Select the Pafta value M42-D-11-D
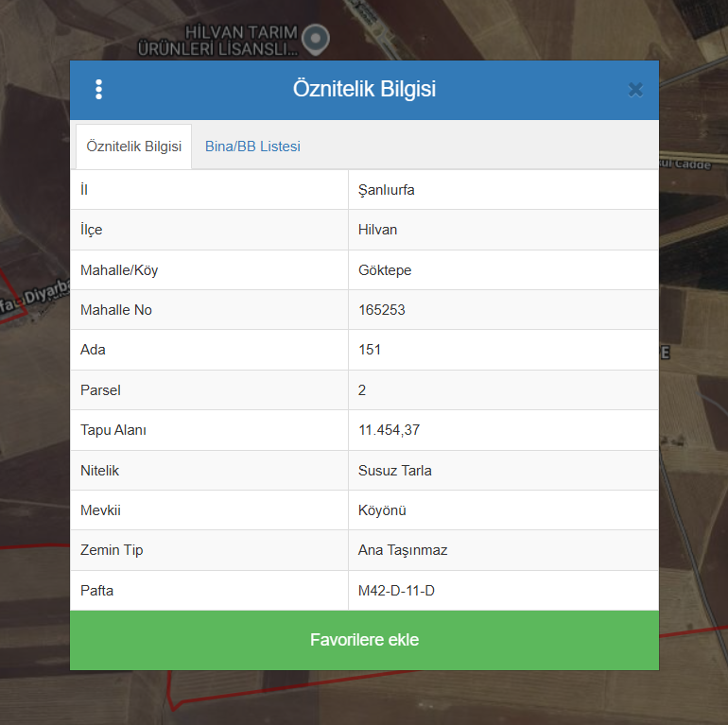Image resolution: width=728 pixels, height=725 pixels. [x=396, y=591]
